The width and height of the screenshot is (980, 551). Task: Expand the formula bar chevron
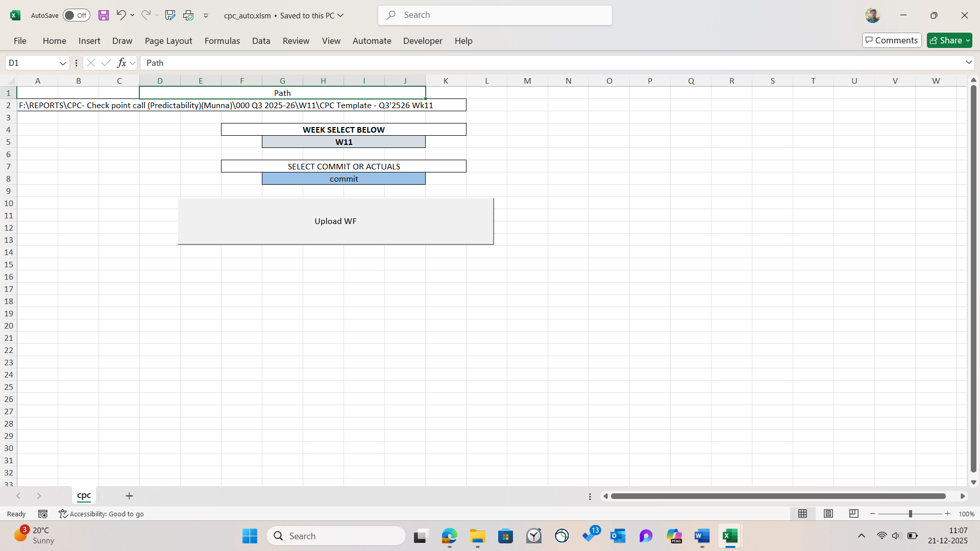968,62
